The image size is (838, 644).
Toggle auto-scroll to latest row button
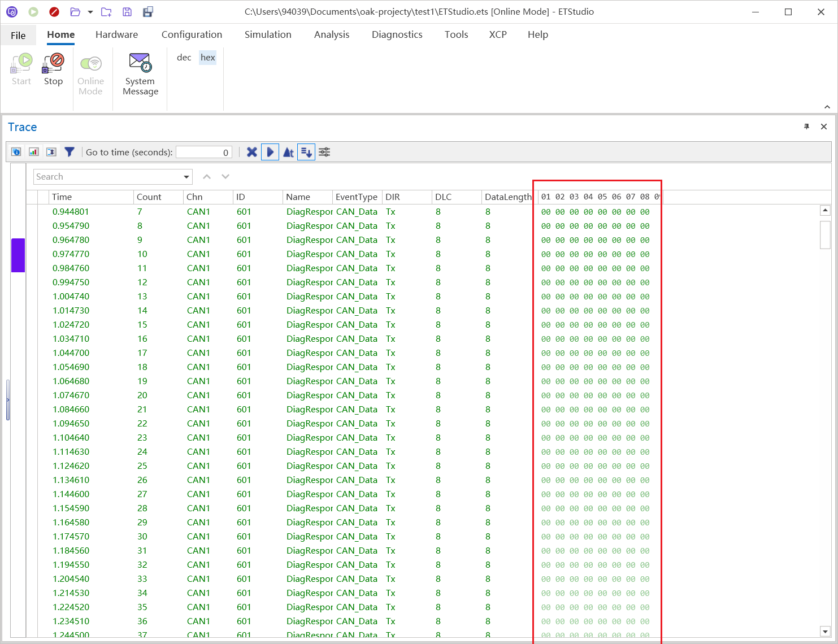306,152
